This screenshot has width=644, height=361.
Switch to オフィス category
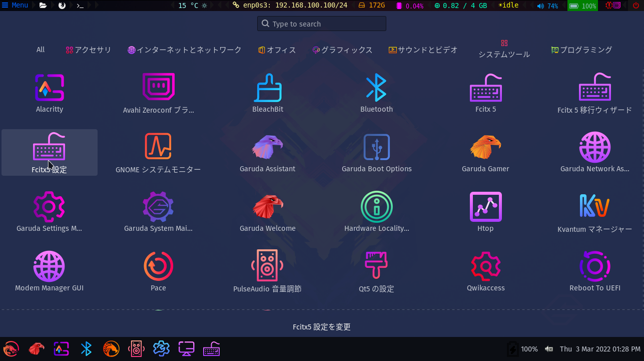tap(277, 50)
